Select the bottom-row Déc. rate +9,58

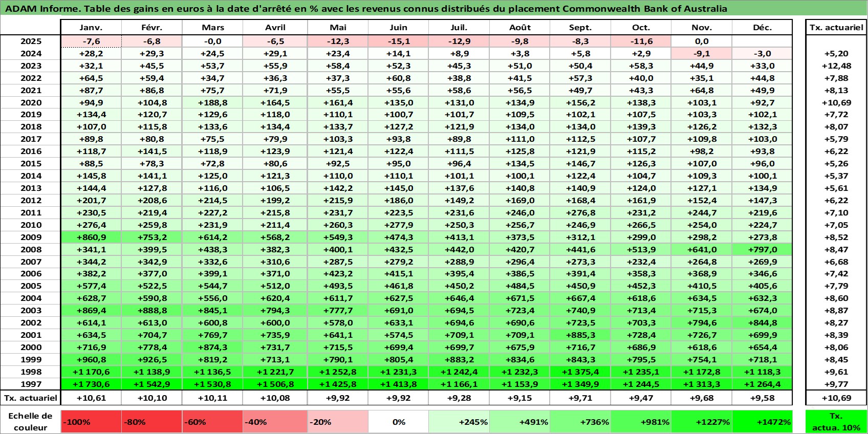click(x=762, y=398)
